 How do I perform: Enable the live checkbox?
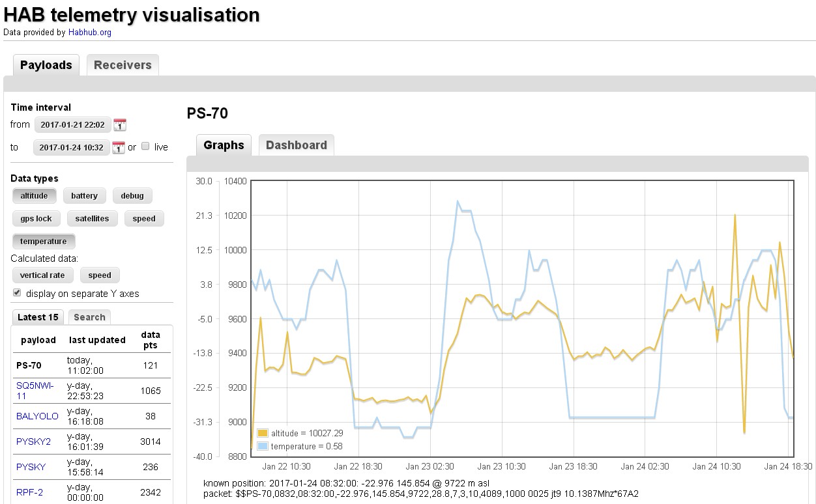pos(145,147)
